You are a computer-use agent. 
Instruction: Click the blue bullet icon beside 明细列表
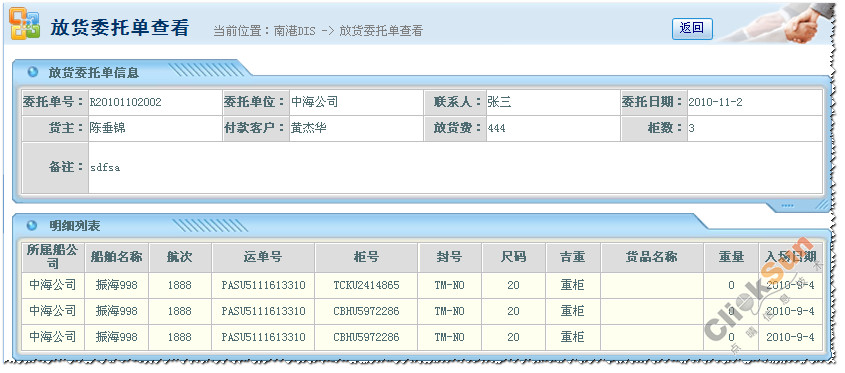coord(32,225)
